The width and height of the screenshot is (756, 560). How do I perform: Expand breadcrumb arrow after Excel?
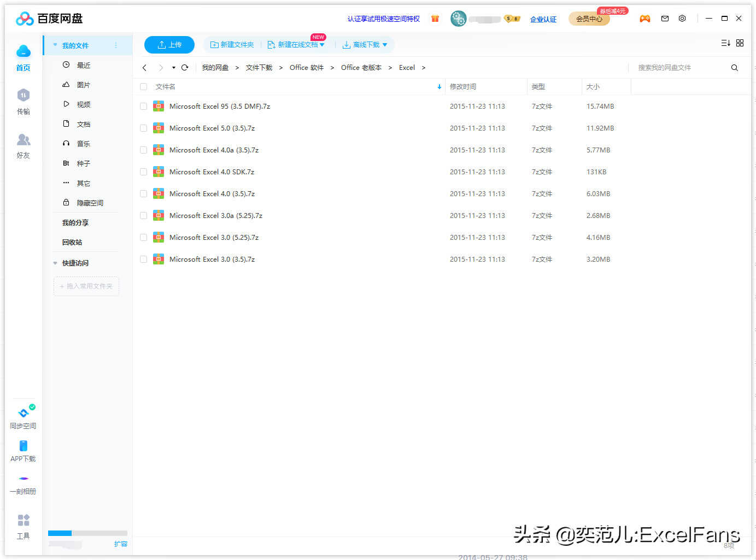point(424,68)
